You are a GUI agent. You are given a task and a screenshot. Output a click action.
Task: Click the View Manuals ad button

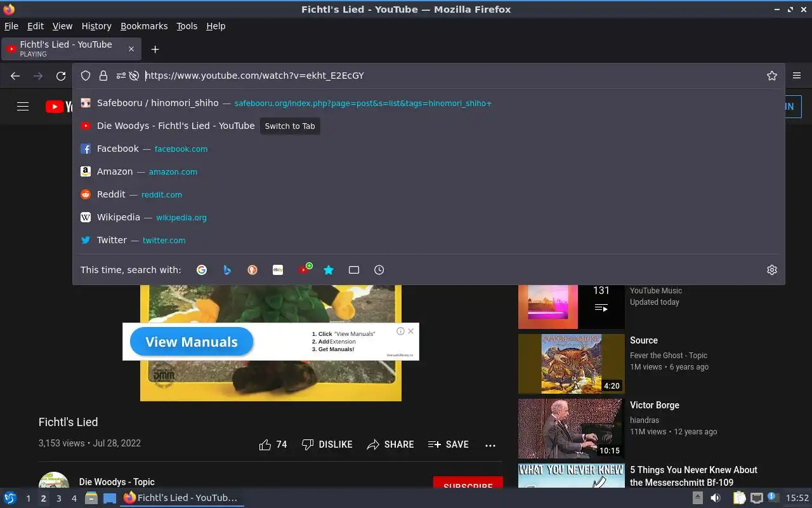pyautogui.click(x=192, y=342)
